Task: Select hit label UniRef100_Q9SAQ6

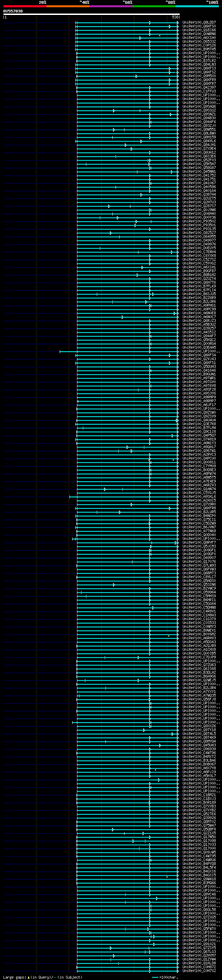Action: 199,106
